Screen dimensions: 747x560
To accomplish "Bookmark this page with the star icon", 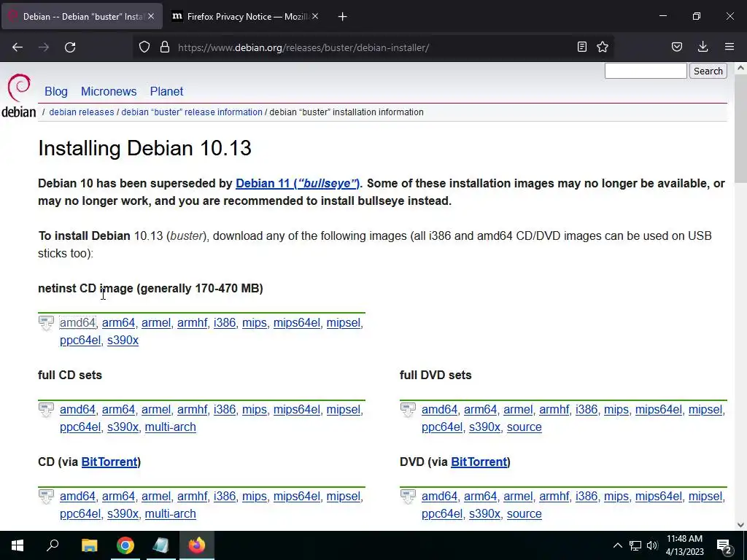I will point(603,47).
